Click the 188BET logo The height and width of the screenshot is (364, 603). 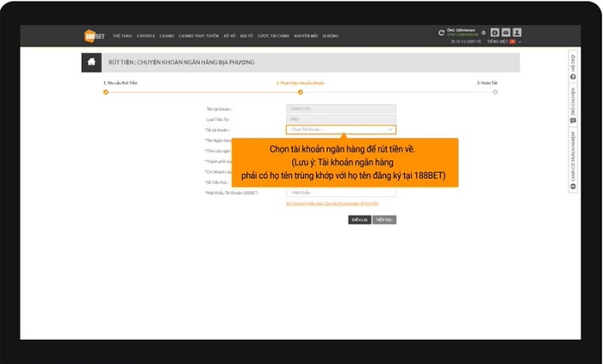[93, 36]
